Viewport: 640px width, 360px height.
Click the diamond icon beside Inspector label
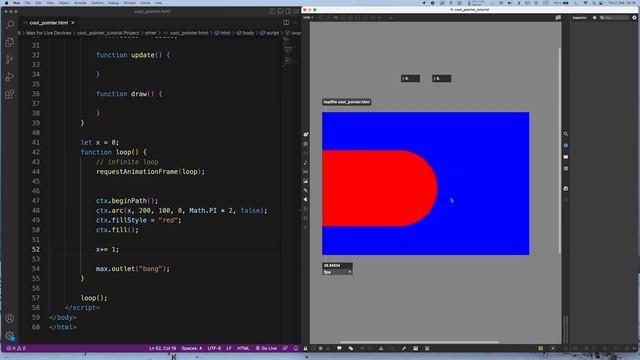tap(594, 18)
